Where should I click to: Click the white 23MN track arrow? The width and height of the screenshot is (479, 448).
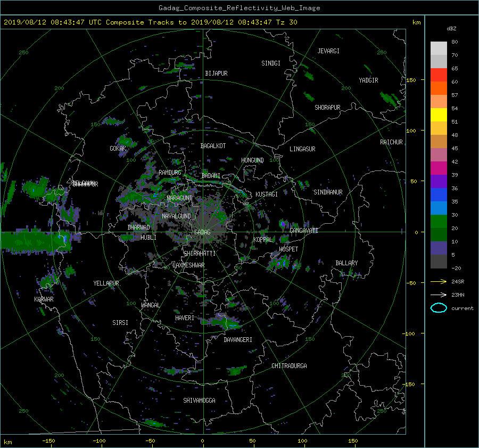(x=439, y=295)
